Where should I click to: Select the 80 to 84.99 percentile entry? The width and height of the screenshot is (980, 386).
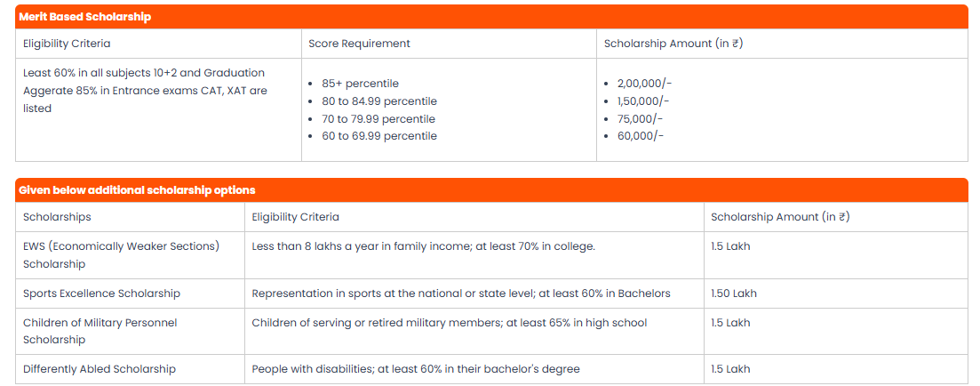click(x=378, y=101)
